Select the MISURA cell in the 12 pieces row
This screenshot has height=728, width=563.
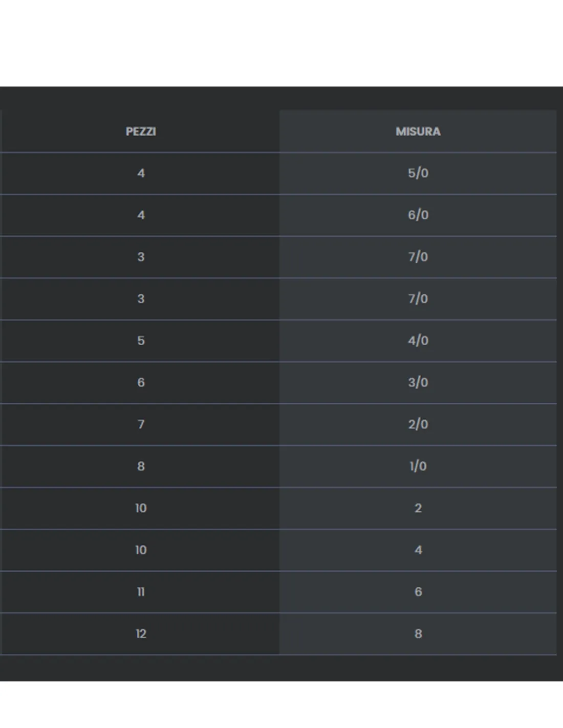click(418, 634)
